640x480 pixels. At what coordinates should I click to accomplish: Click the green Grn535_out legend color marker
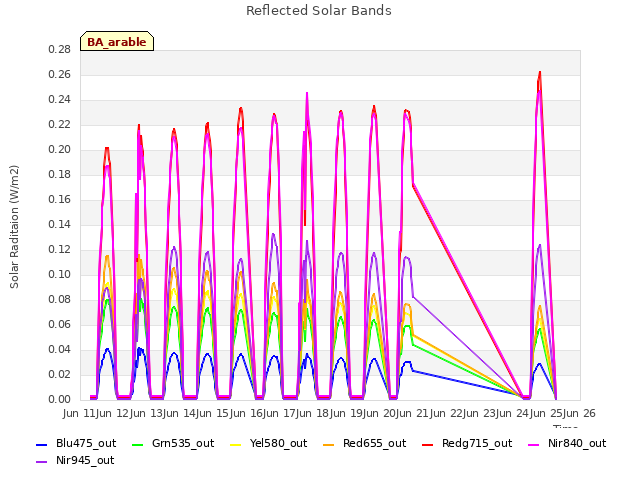(x=138, y=444)
